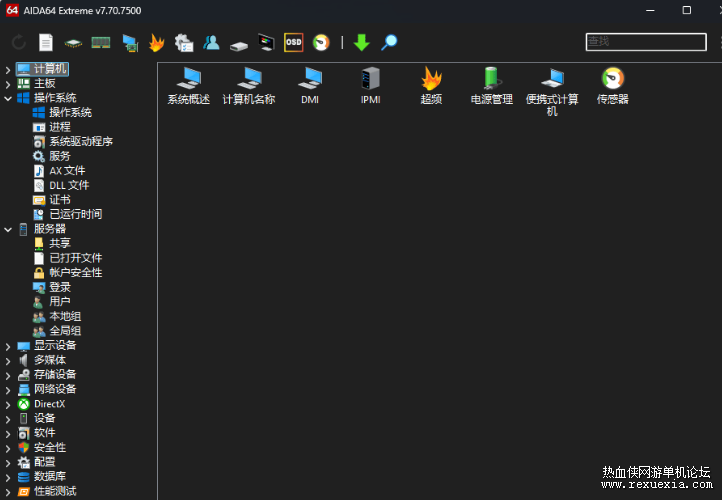This screenshot has height=500, width=722.
Task: Open the OSD panel toolbar icon
Action: click(x=293, y=42)
